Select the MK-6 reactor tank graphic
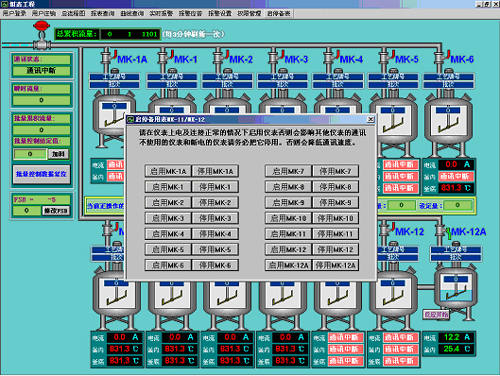The height and width of the screenshot is (376, 500). pyautogui.click(x=448, y=123)
